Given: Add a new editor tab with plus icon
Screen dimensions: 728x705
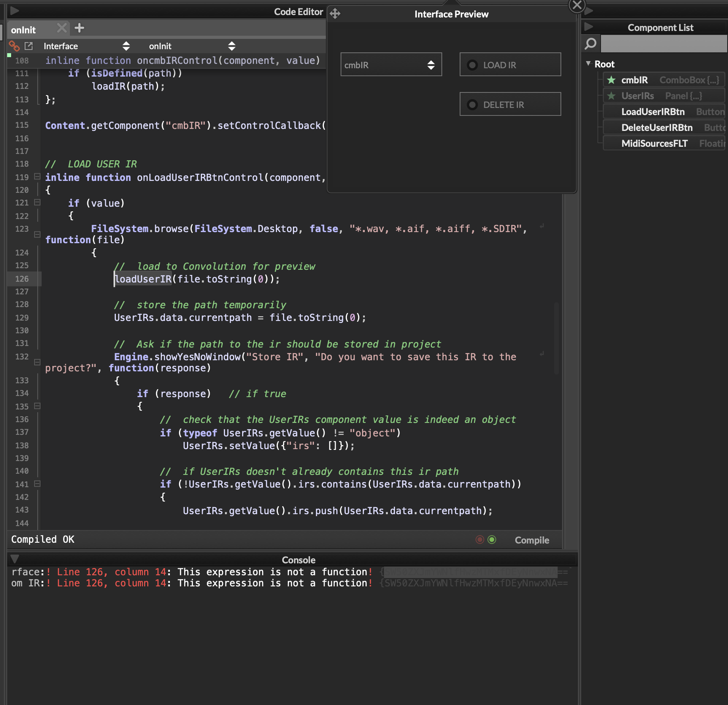Looking at the screenshot, I should point(79,28).
